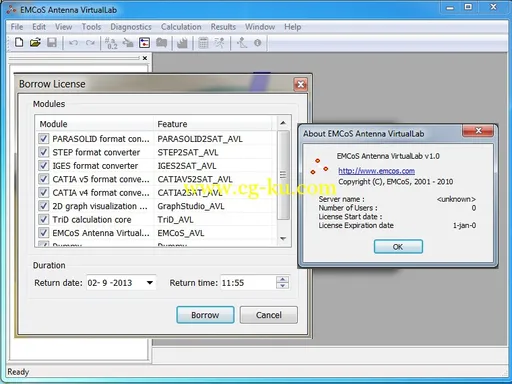Increase Return time with up spinner

coord(283,279)
